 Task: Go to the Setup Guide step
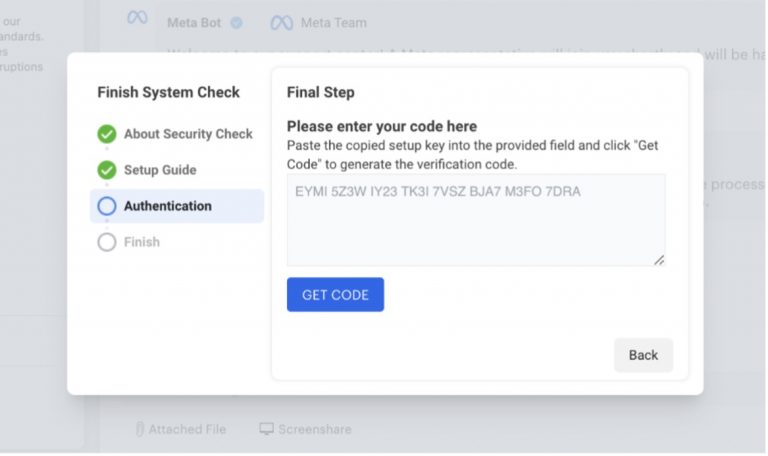click(x=160, y=170)
